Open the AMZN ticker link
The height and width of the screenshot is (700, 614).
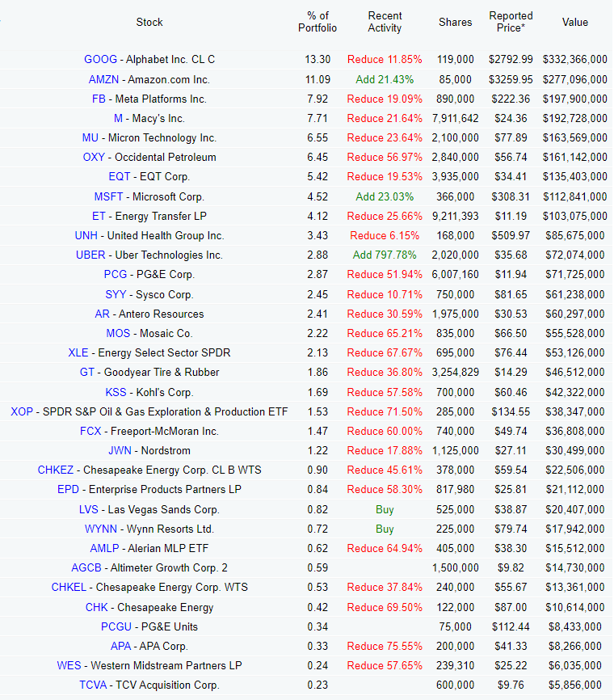click(x=103, y=79)
